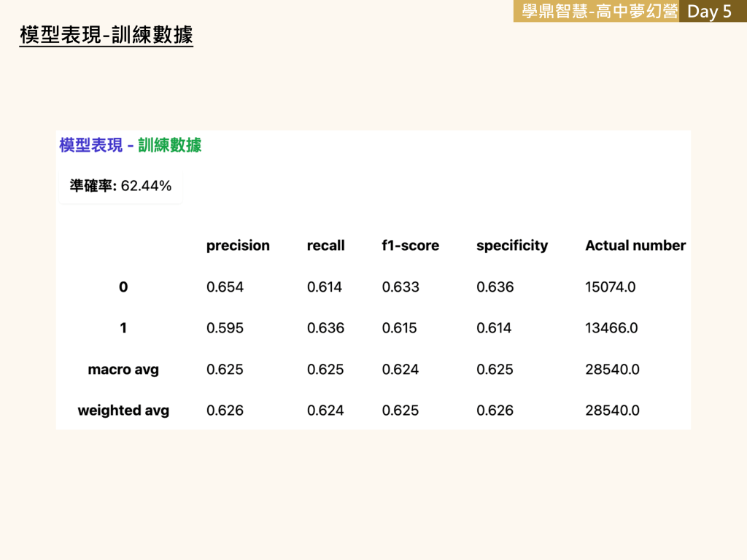
Task: Select the recall column header
Action: (325, 246)
